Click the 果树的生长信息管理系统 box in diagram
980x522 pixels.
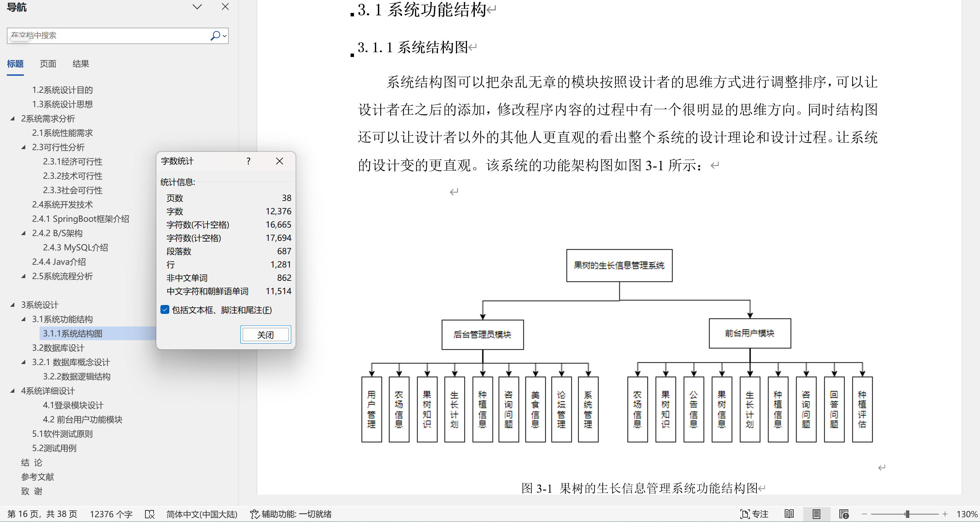(x=619, y=265)
